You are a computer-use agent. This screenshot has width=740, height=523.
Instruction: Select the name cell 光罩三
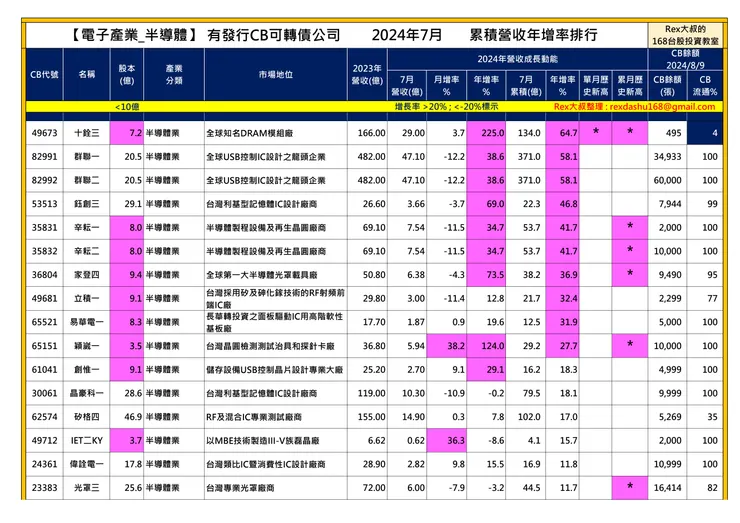click(87, 488)
